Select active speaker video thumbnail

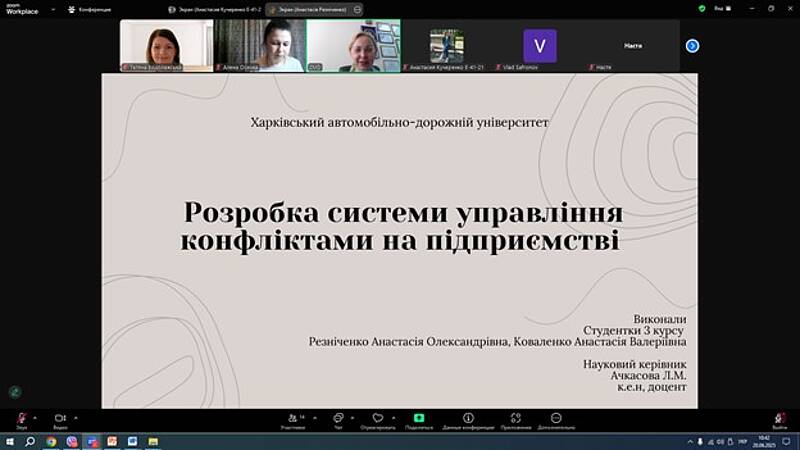coord(353,45)
